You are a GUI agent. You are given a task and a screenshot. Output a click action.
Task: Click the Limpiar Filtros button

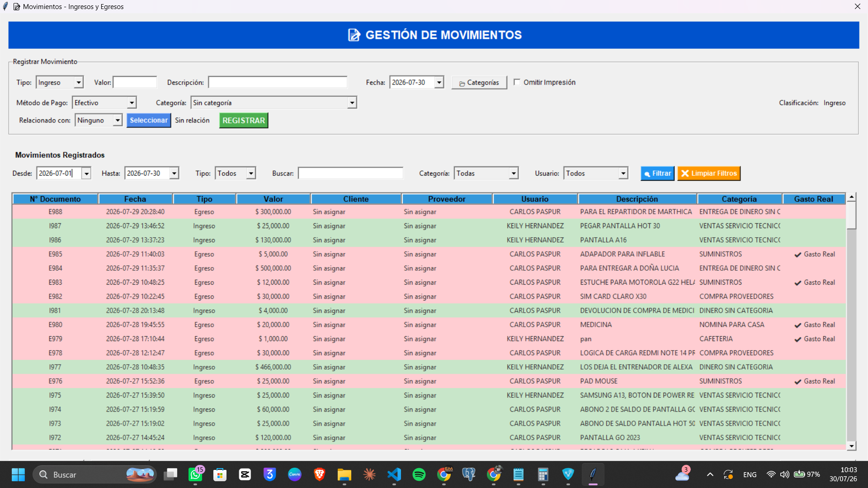709,174
